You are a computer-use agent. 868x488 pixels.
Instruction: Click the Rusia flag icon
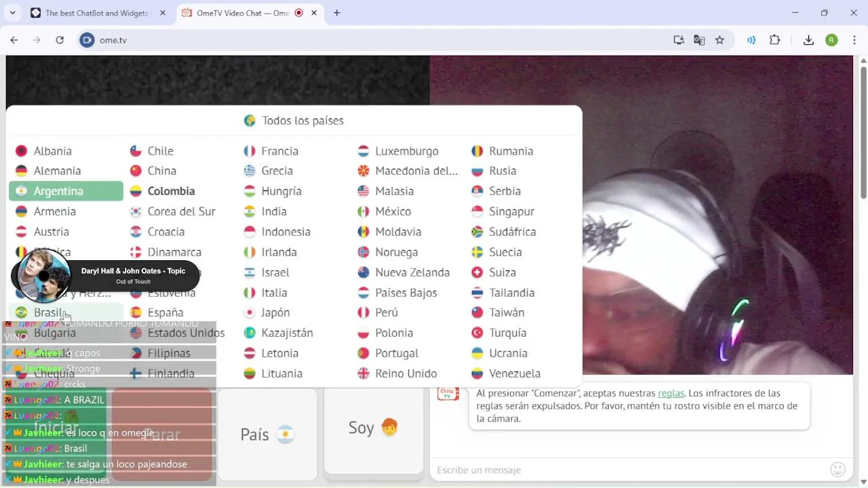[477, 171]
